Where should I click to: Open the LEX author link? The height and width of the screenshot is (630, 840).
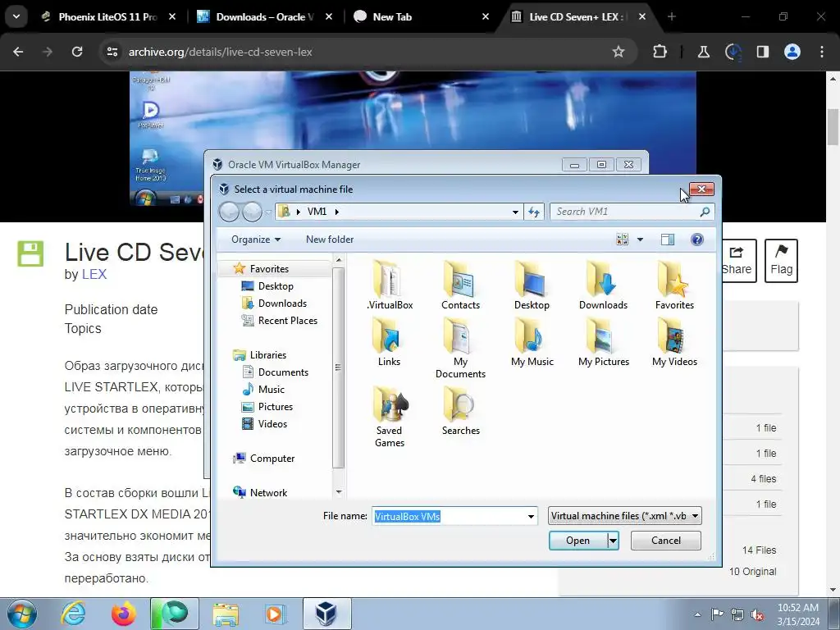point(94,274)
